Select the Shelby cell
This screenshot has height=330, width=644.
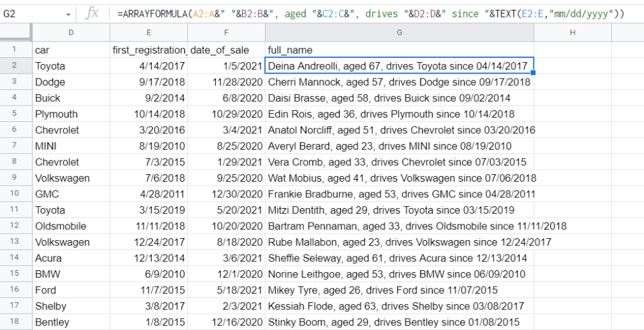[x=71, y=305]
